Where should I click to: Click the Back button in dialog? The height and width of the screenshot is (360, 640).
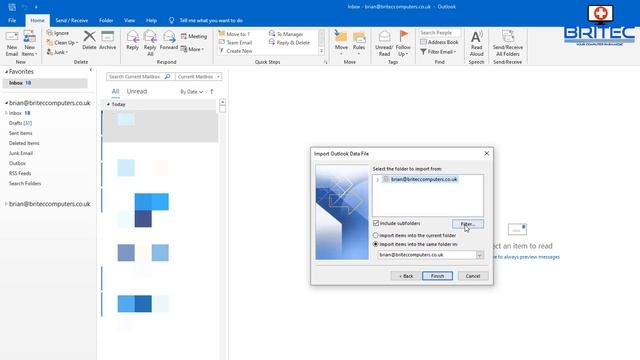[x=405, y=276]
